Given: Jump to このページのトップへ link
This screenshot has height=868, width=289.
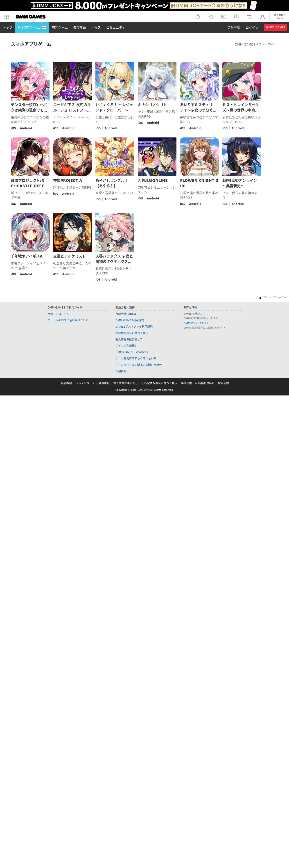Looking at the screenshot, I should [x=273, y=297].
